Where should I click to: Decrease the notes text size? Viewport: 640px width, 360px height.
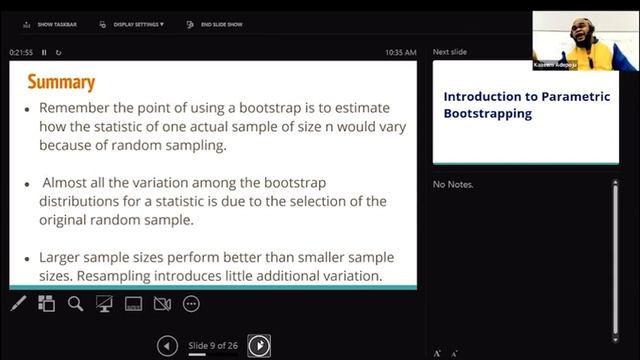(x=454, y=353)
